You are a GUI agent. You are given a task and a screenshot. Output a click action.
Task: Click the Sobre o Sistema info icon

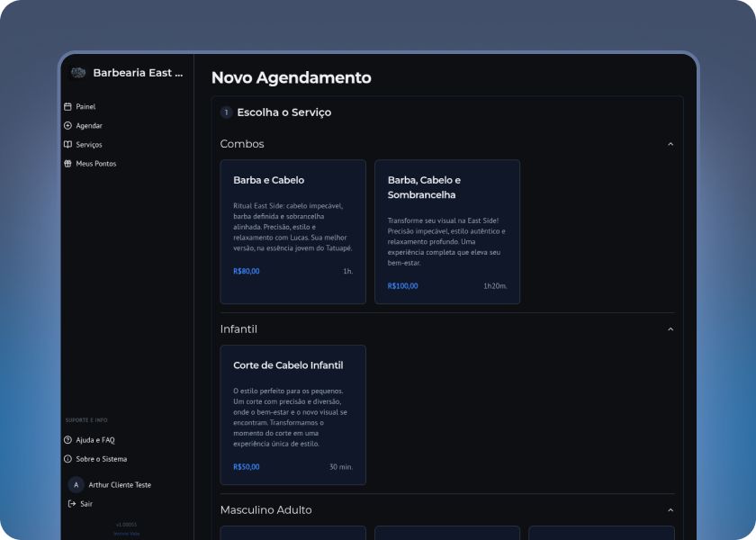(68, 459)
